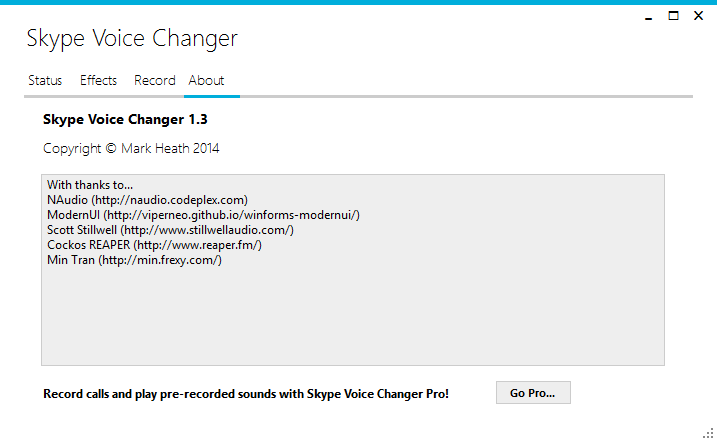Select the About tab
Screen dimensions: 717x442
[206, 80]
